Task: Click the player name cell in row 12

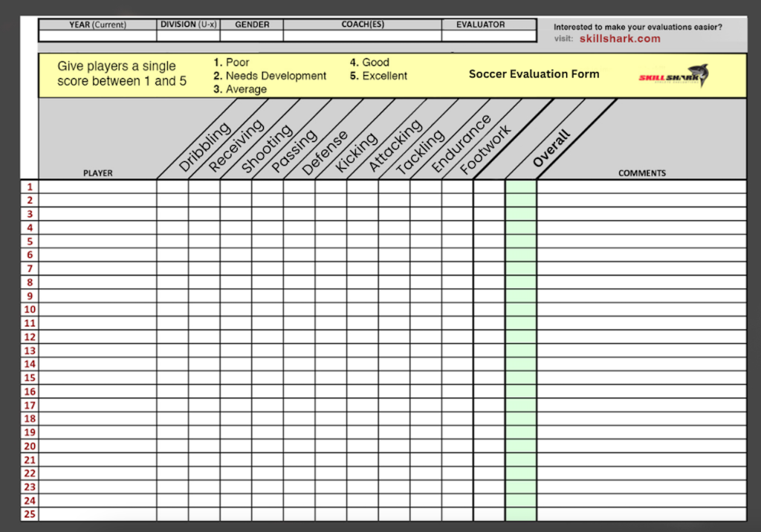Action: pyautogui.click(x=97, y=337)
